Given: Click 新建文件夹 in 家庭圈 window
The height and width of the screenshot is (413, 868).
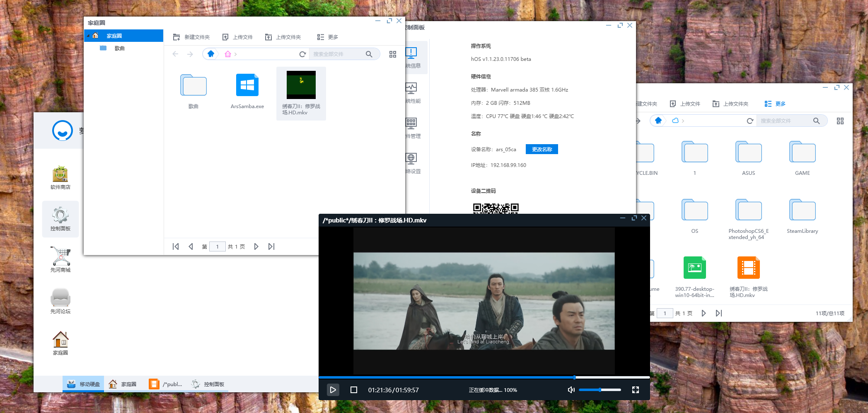Looking at the screenshot, I should point(191,37).
